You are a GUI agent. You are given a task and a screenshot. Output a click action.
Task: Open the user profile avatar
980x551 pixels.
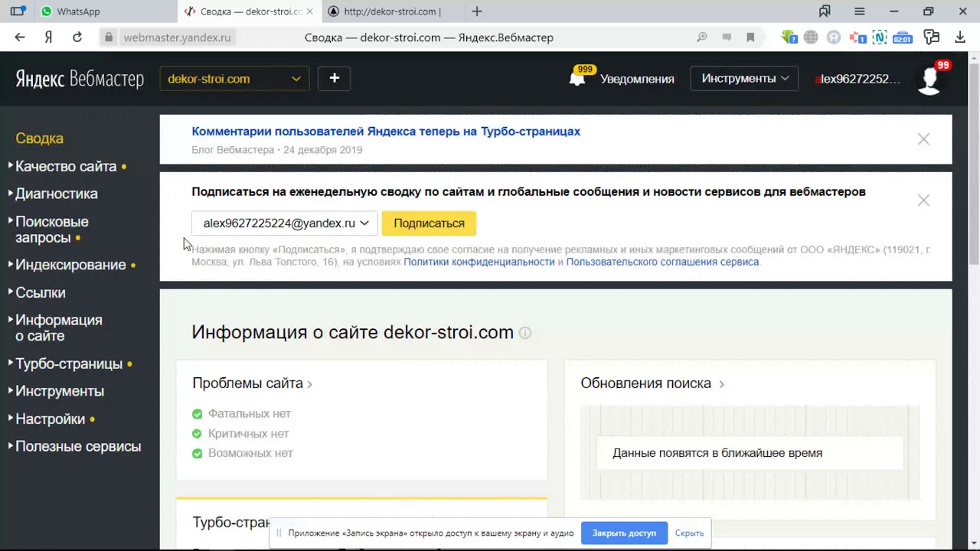929,80
